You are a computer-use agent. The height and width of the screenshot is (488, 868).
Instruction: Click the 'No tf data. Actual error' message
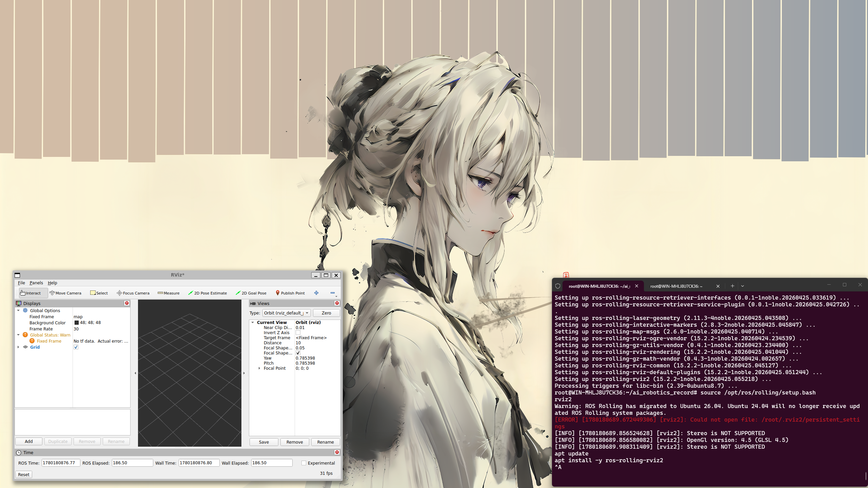pos(101,341)
